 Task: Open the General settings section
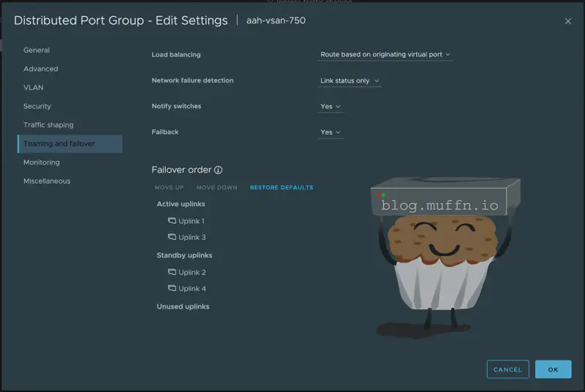[x=37, y=50]
